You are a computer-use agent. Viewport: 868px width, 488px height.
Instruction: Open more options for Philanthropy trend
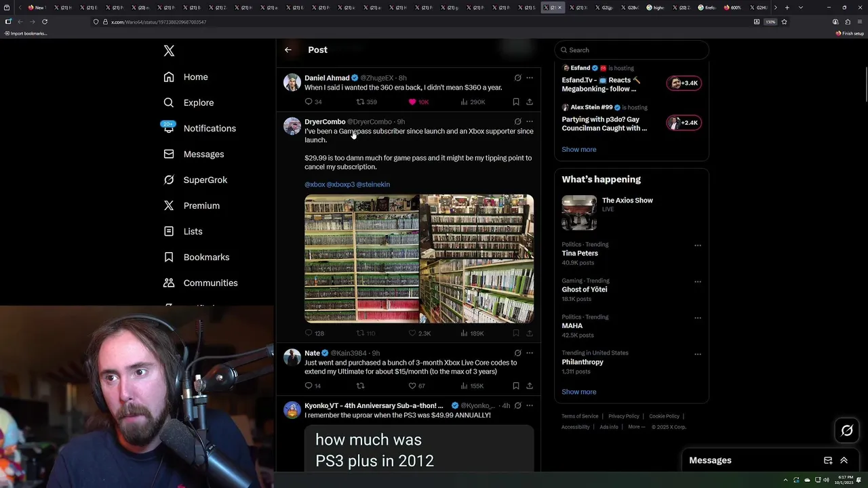698,354
